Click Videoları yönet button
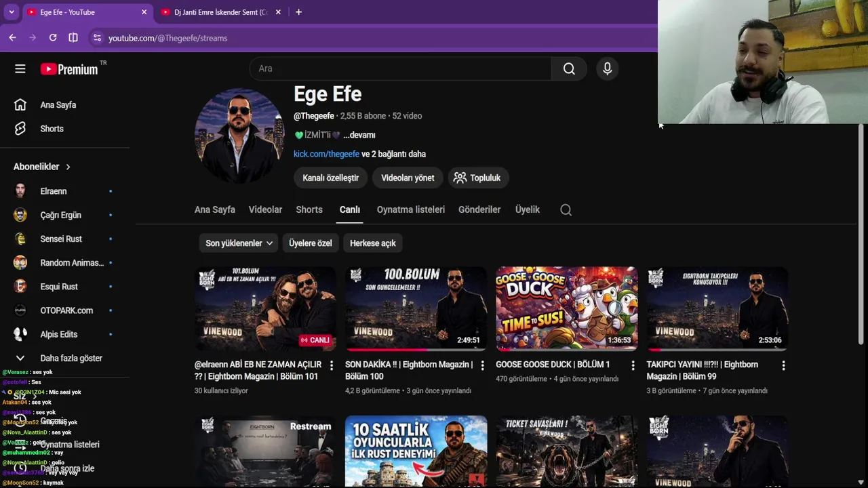Screen dimensions: 868x488 [408, 178]
